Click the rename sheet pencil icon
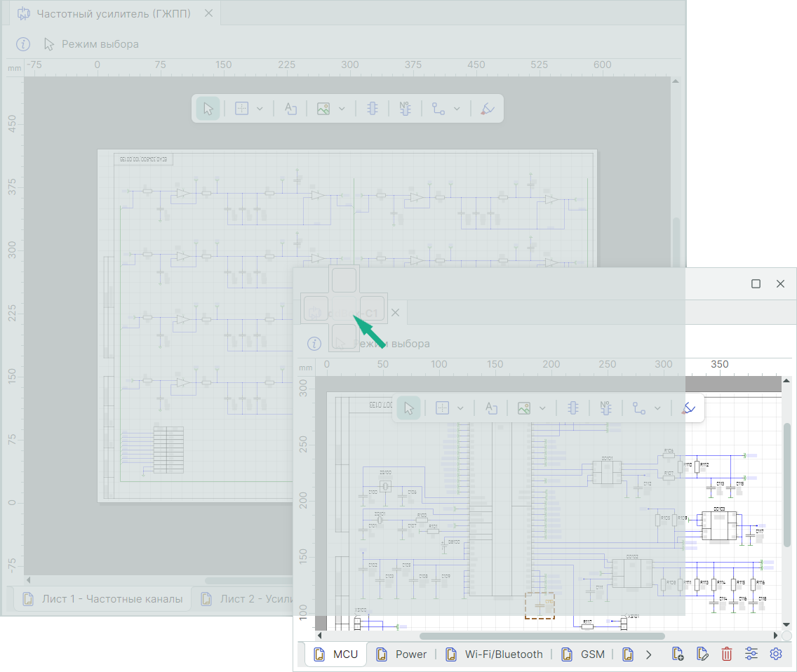 point(702,654)
